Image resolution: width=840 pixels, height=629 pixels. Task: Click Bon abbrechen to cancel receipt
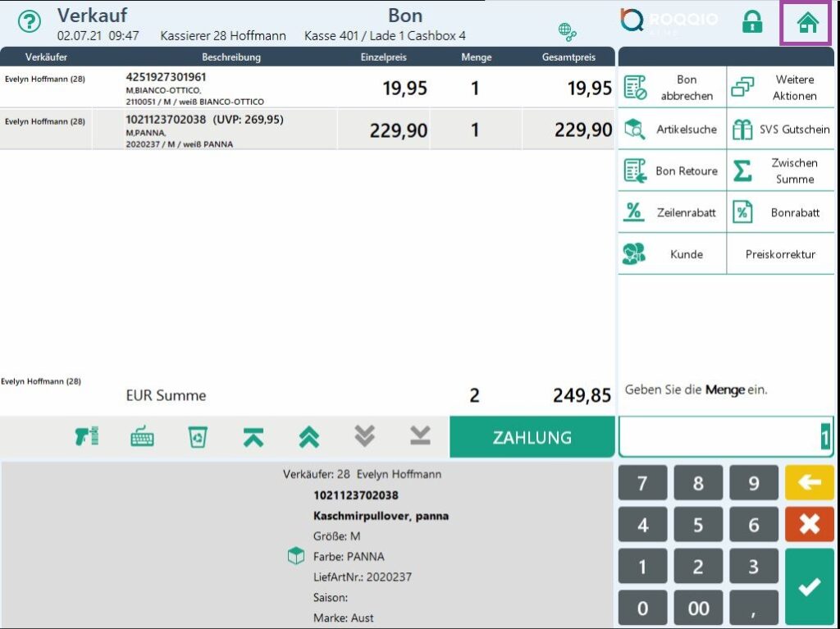[672, 87]
